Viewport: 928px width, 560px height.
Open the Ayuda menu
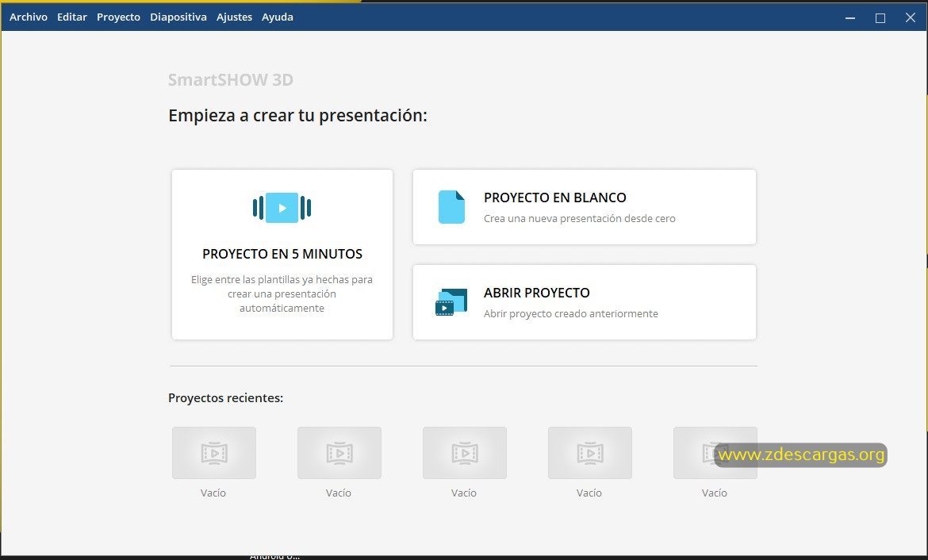(278, 17)
